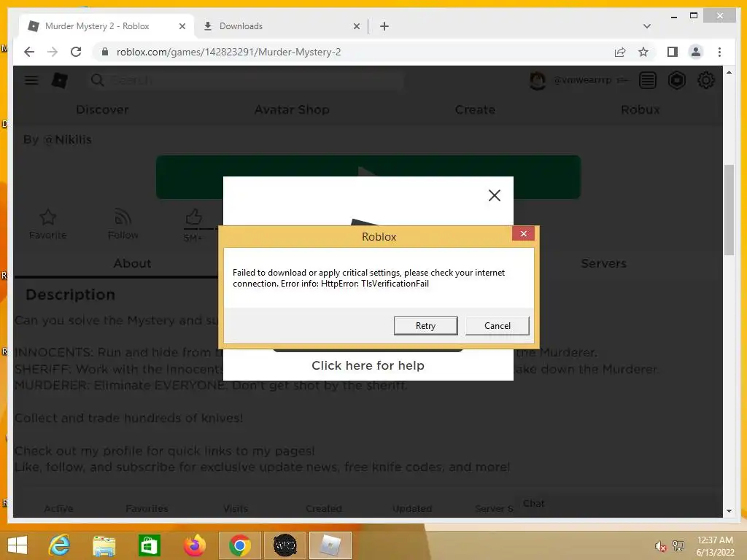Launch Firefox from taskbar
The image size is (747, 560).
tap(194, 545)
